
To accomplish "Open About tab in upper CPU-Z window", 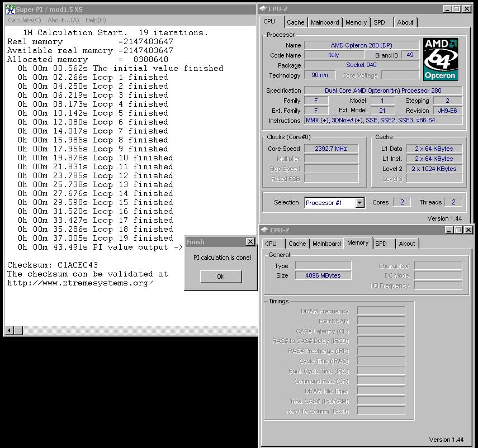I will point(405,22).
